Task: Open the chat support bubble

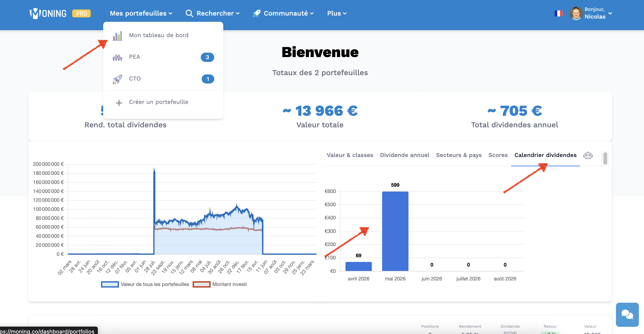Action: [627, 314]
